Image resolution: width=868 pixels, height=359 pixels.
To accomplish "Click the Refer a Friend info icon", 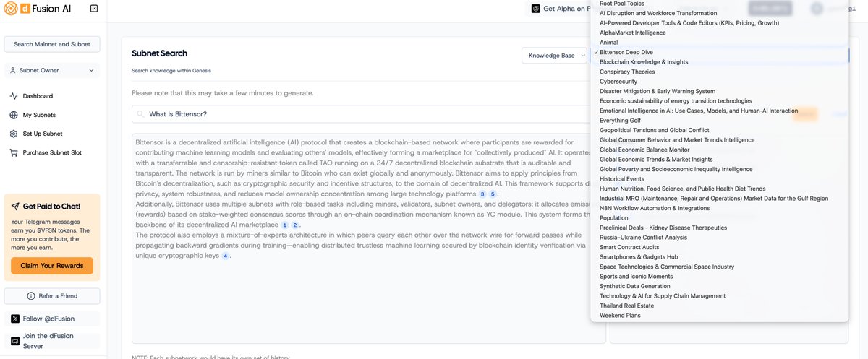I will (30, 296).
